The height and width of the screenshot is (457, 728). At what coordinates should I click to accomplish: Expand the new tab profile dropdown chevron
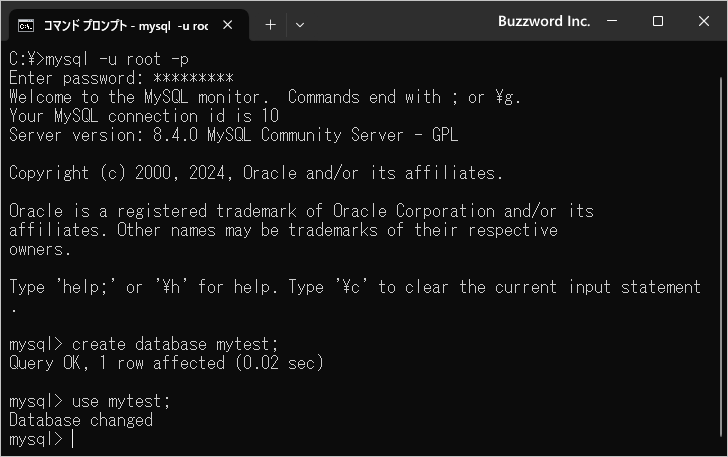point(300,25)
